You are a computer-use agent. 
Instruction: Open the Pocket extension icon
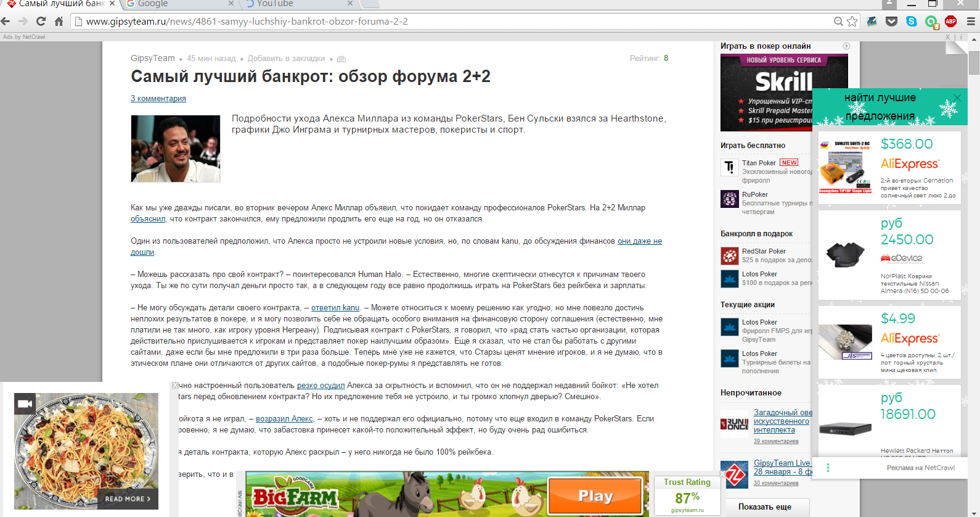[x=892, y=22]
